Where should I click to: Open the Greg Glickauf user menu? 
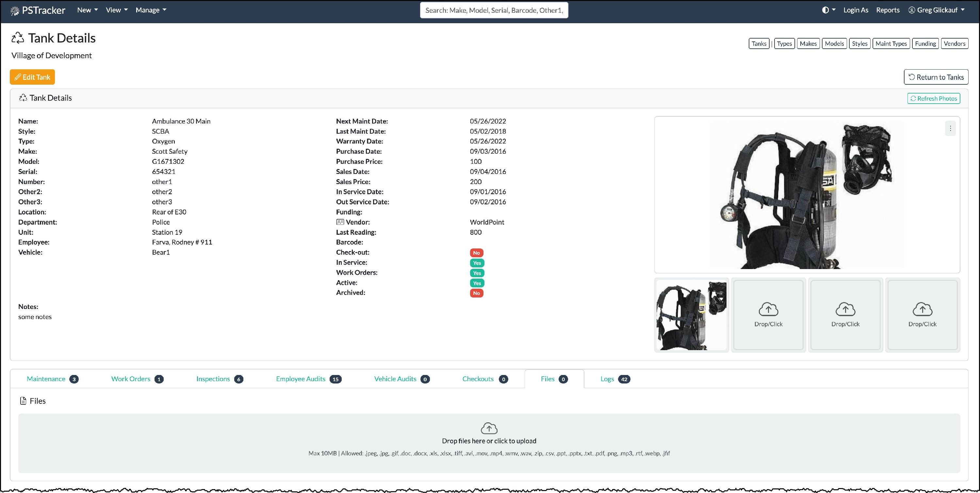tap(936, 10)
